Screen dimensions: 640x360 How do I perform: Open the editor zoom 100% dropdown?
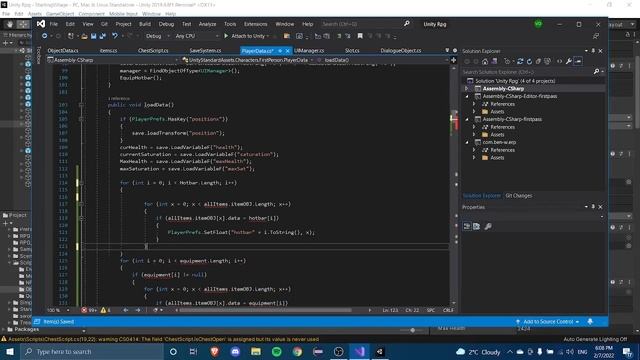click(x=58, y=310)
